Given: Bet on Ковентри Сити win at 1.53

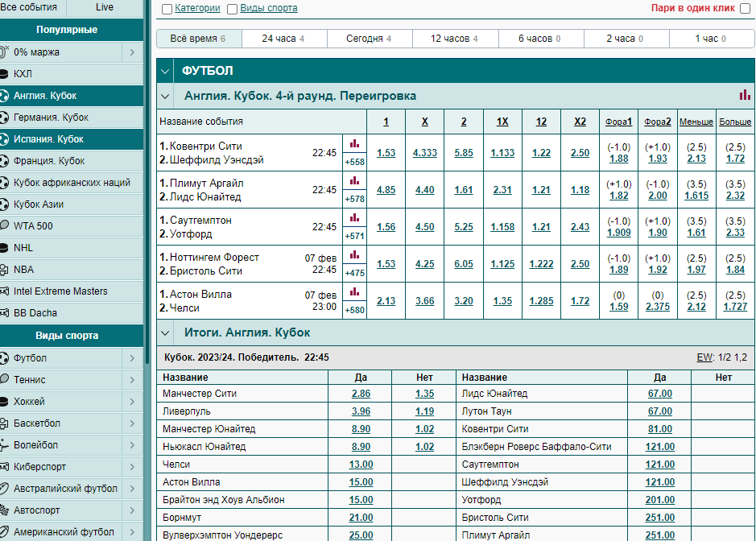Looking at the screenshot, I should pyautogui.click(x=386, y=153).
